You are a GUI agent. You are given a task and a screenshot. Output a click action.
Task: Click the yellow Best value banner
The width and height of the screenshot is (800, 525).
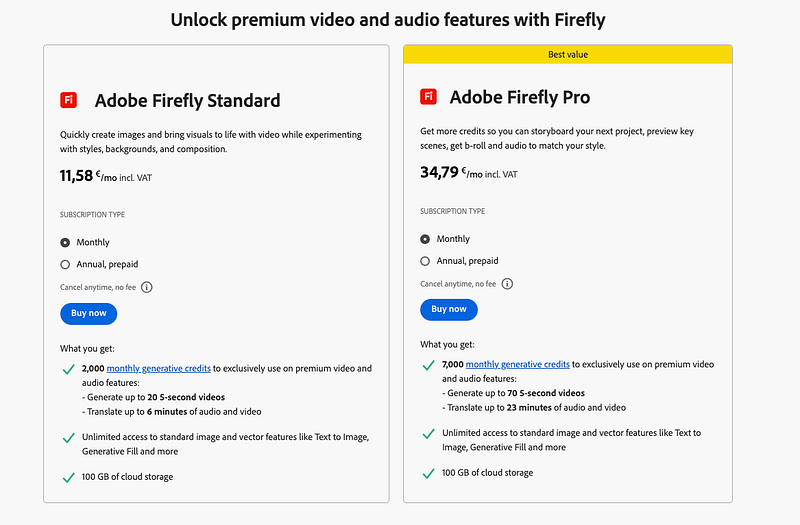(x=567, y=54)
